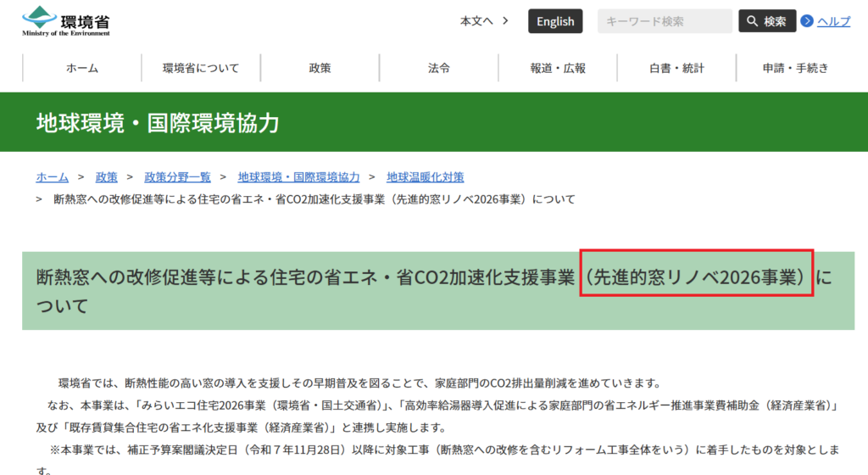Go to ホーム breadcrumb link

tap(52, 176)
